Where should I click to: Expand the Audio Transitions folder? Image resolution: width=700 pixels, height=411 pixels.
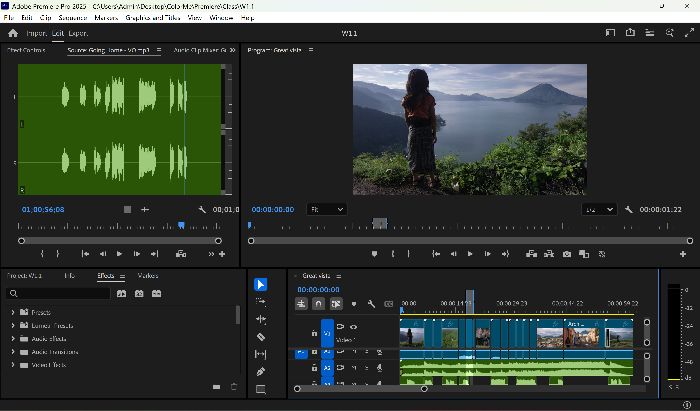click(12, 352)
